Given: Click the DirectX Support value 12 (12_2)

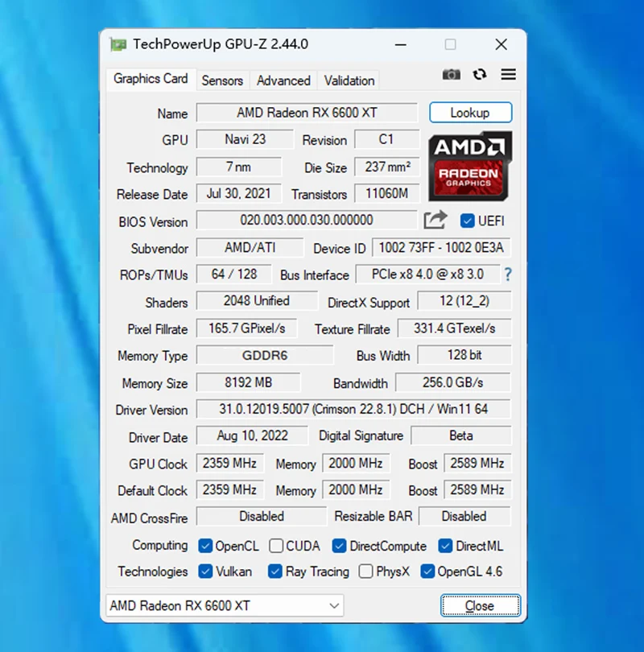Looking at the screenshot, I should 464,300.
